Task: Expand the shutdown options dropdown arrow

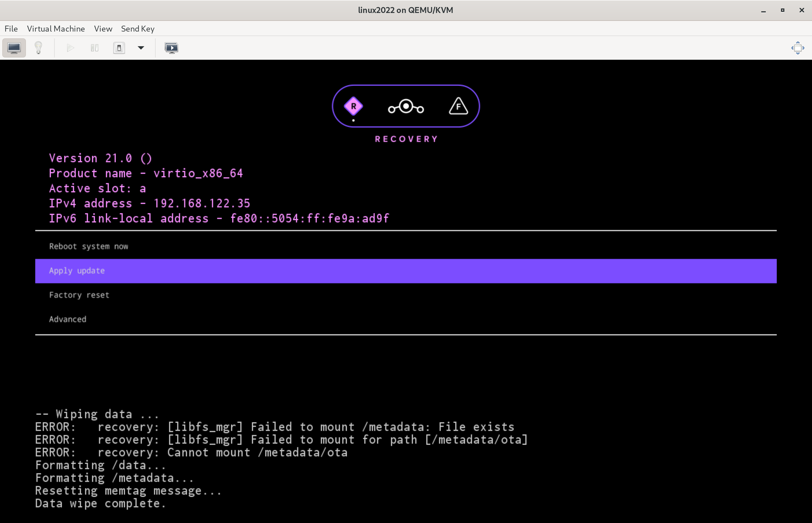Action: tap(141, 48)
